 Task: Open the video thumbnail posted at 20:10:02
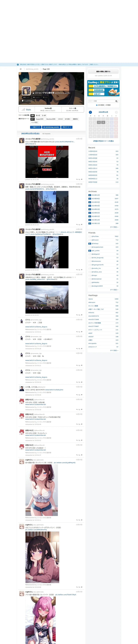pyautogui.click(x=47, y=298)
